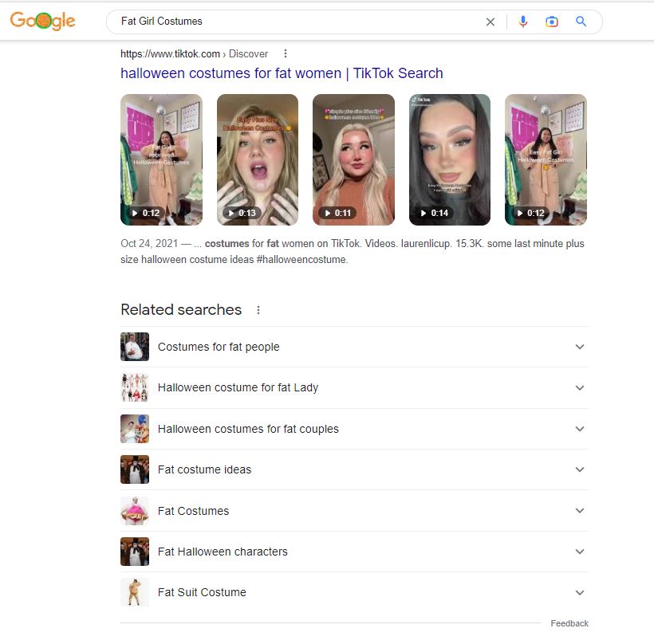This screenshot has width=654, height=644.
Task: Click the Feedback link
Action: pyautogui.click(x=569, y=623)
